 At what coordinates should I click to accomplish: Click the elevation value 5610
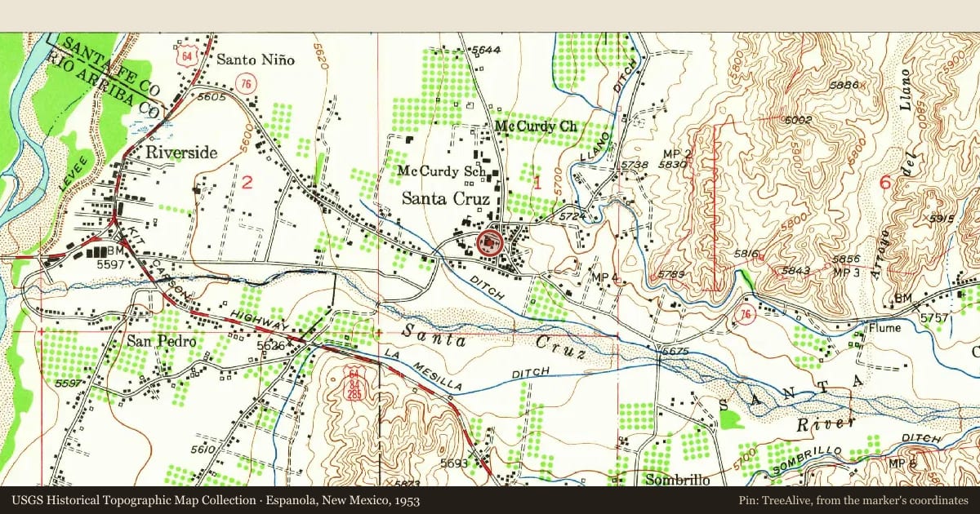coord(203,450)
